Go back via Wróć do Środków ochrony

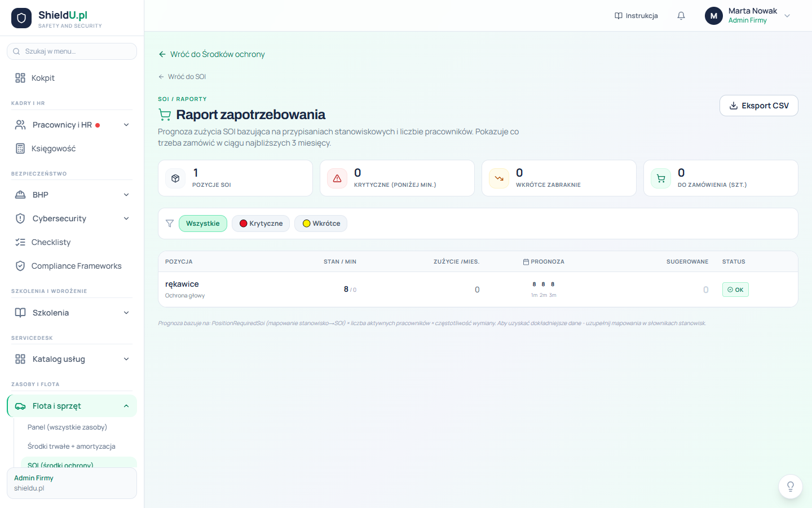[x=211, y=54]
